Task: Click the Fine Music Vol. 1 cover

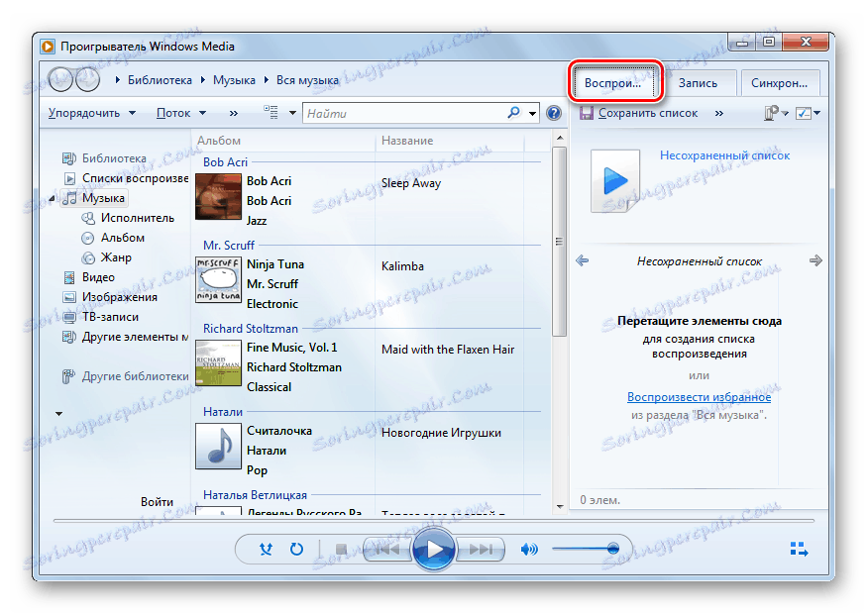Action: click(218, 362)
